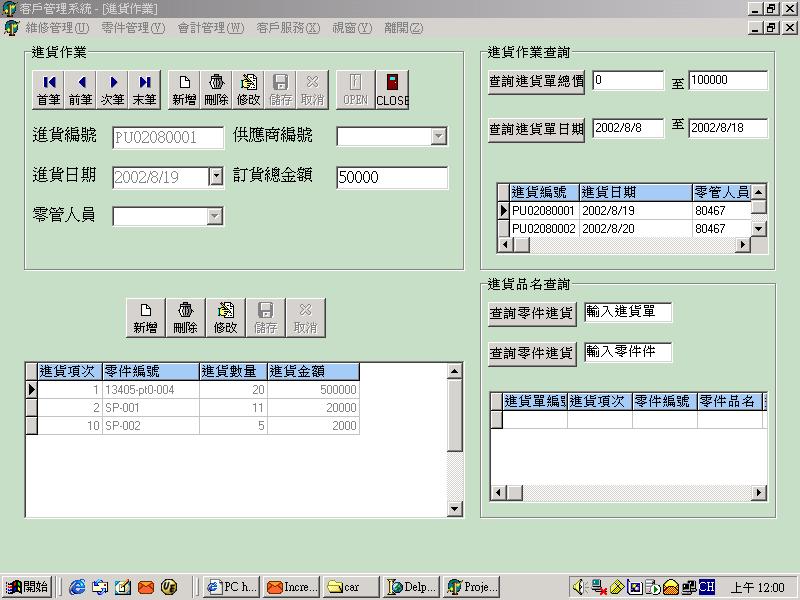Click the end date field 2002/8/18

point(728,128)
